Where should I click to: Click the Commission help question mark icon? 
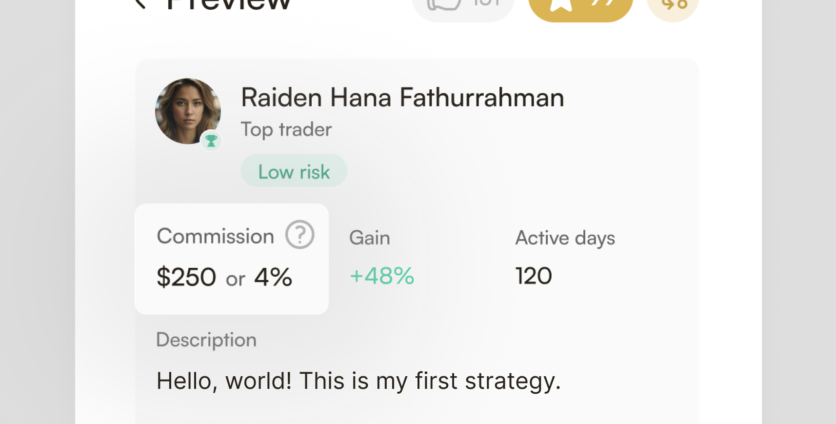300,235
